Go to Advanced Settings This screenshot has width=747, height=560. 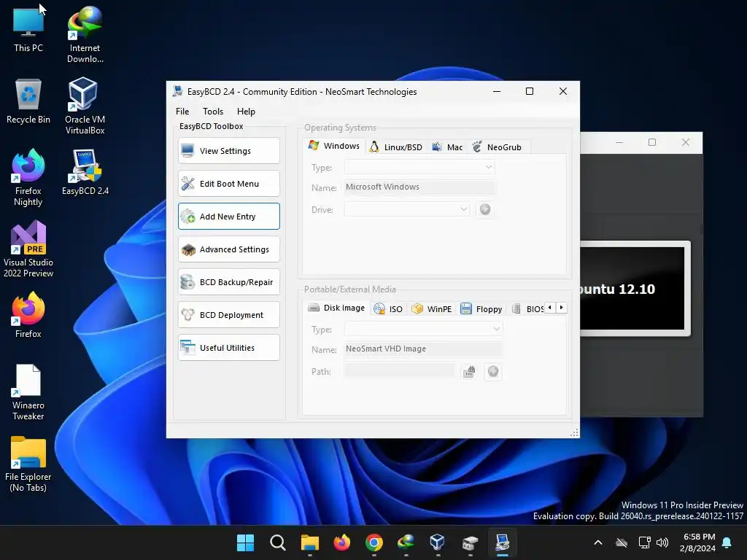point(228,249)
